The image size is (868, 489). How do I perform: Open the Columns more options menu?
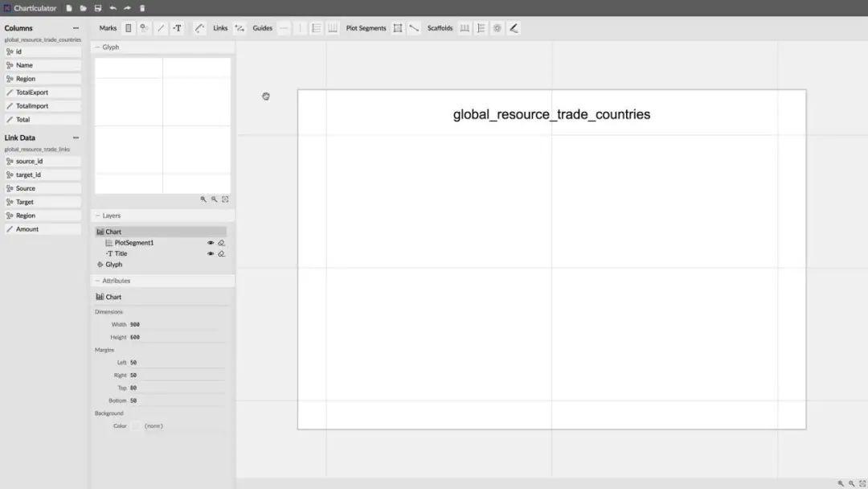click(x=76, y=28)
